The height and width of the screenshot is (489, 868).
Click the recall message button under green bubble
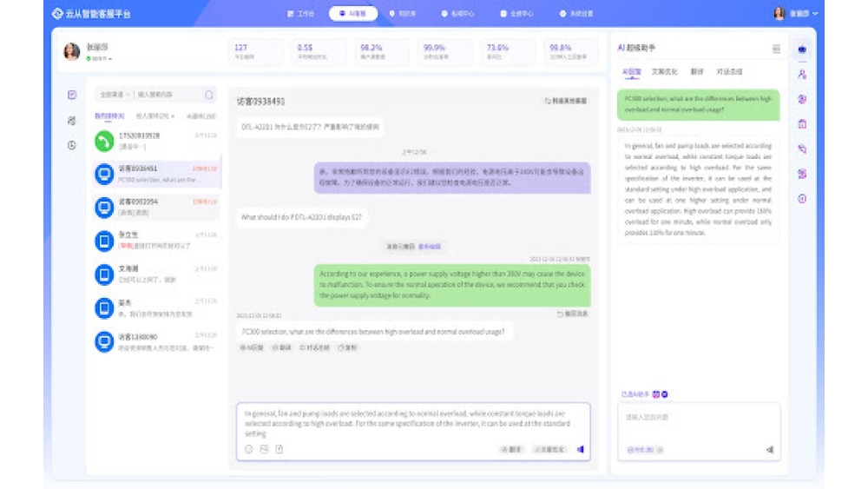click(572, 314)
